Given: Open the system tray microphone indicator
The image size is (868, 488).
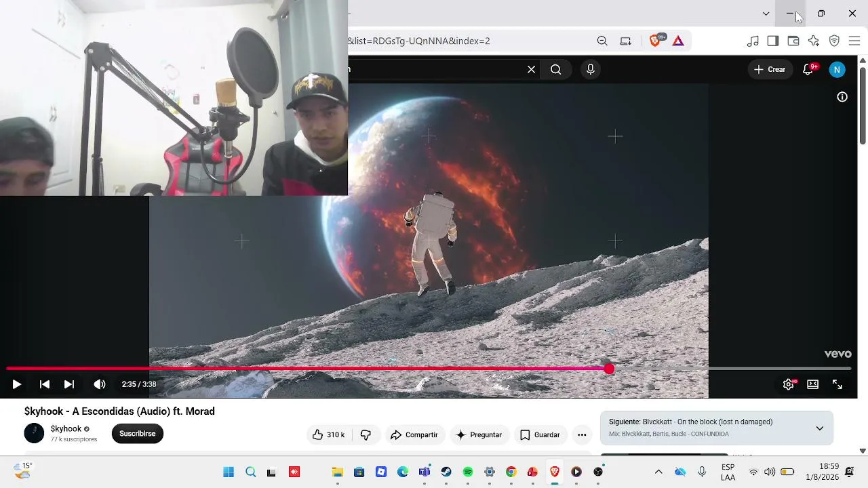Looking at the screenshot, I should click(x=702, y=472).
